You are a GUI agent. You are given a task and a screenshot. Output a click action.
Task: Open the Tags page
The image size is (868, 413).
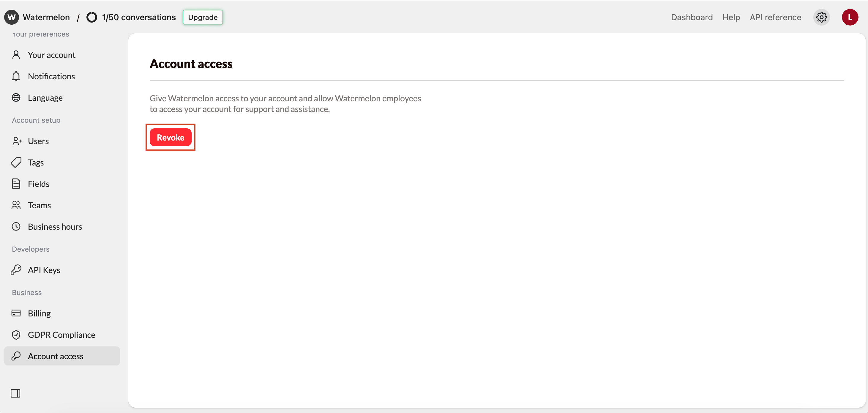(62, 163)
